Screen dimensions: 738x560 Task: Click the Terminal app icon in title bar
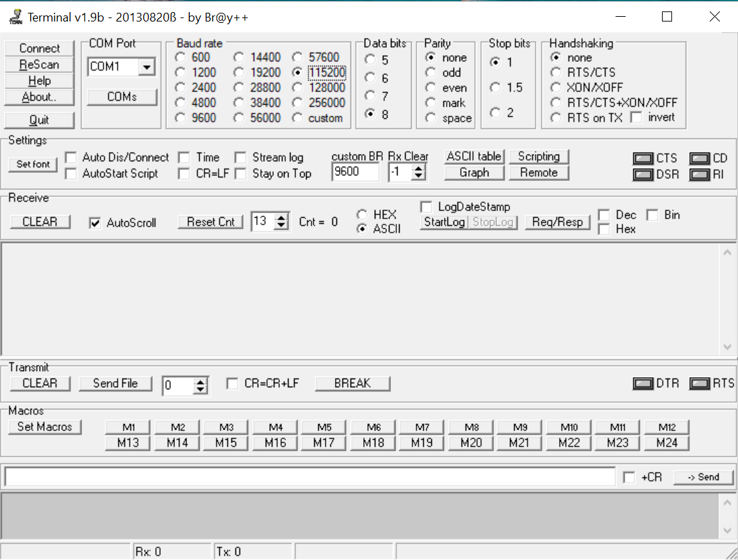click(x=15, y=17)
